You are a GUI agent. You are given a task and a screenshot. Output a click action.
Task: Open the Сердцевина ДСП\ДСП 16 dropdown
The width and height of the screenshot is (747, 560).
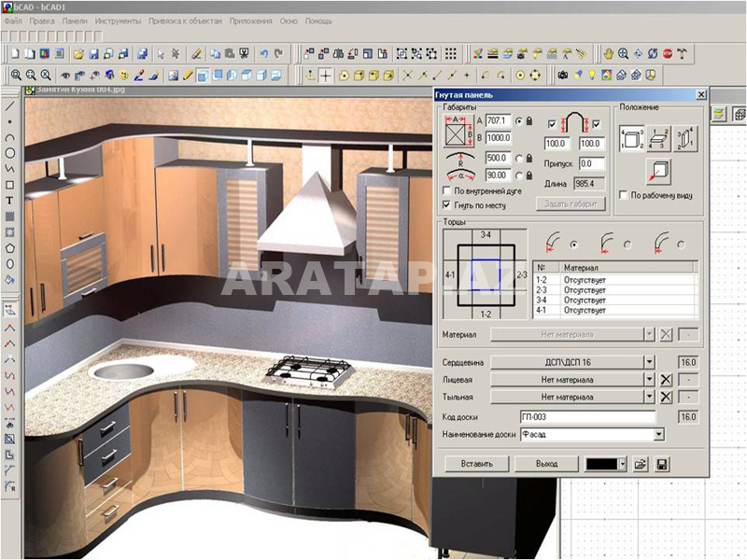click(650, 362)
